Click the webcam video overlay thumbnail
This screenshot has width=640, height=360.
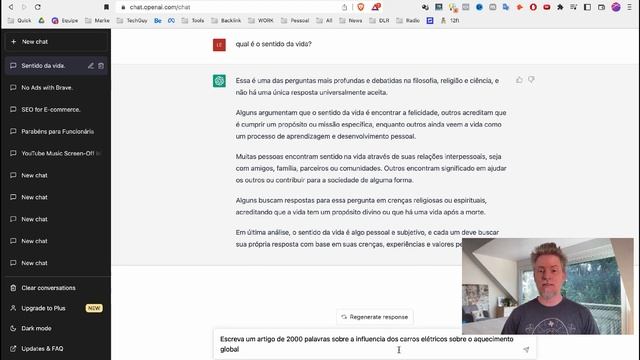click(x=548, y=287)
